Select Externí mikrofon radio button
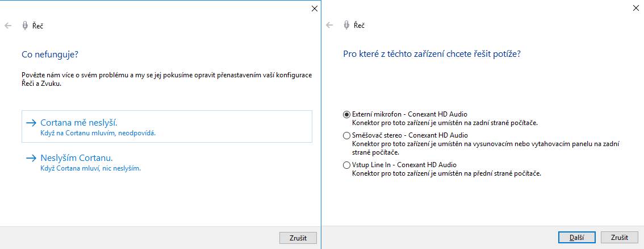 pyautogui.click(x=346, y=114)
